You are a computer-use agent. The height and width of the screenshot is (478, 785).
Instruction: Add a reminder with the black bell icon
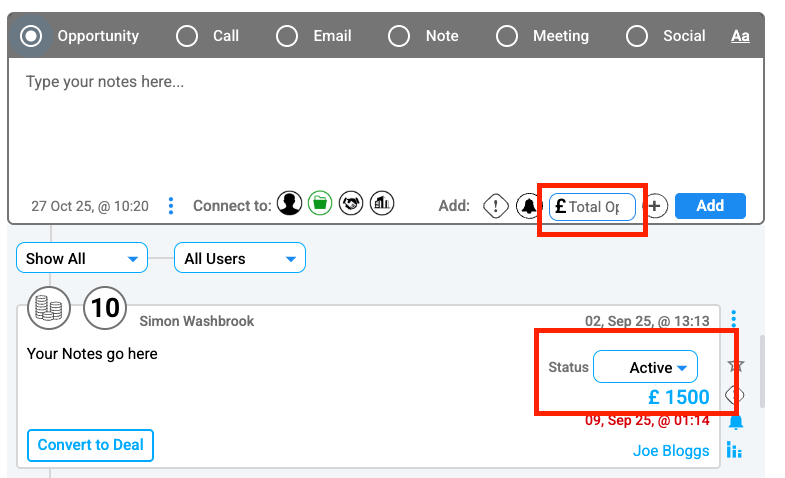tap(528, 207)
